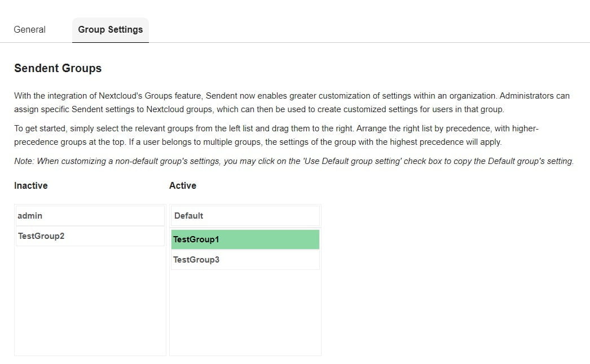Screen dimensions: 590x364
Task: Click the Inactive column heading
Action: pyautogui.click(x=30, y=185)
